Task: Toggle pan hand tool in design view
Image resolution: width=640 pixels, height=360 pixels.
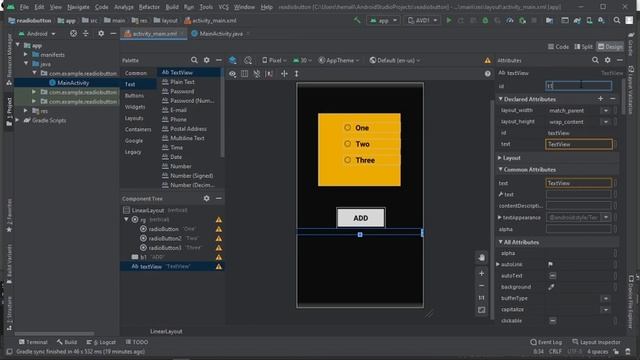Action: (x=482, y=258)
